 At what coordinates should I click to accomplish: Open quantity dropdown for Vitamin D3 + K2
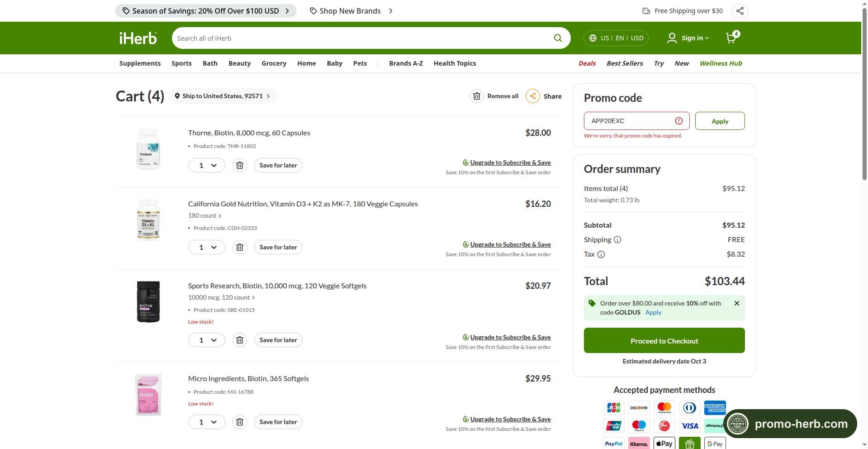click(x=207, y=247)
